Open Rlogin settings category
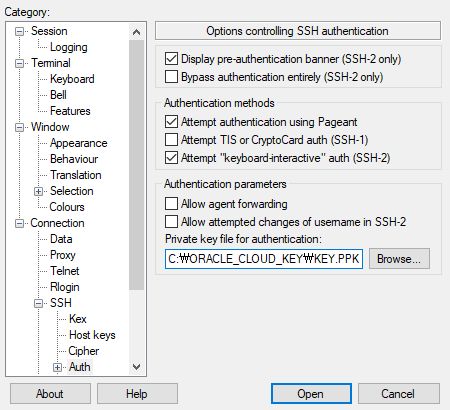450x410 pixels. click(x=65, y=287)
